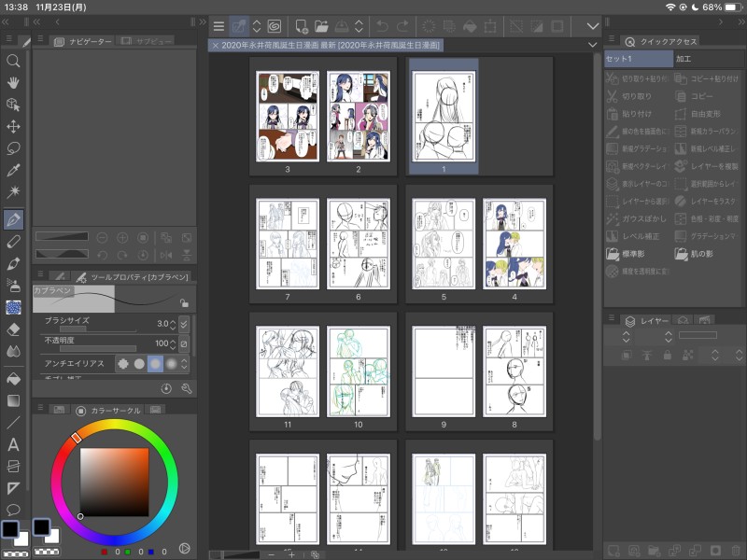Click the open file folder icon
Image resolution: width=747 pixels, height=560 pixels.
pos(321,26)
